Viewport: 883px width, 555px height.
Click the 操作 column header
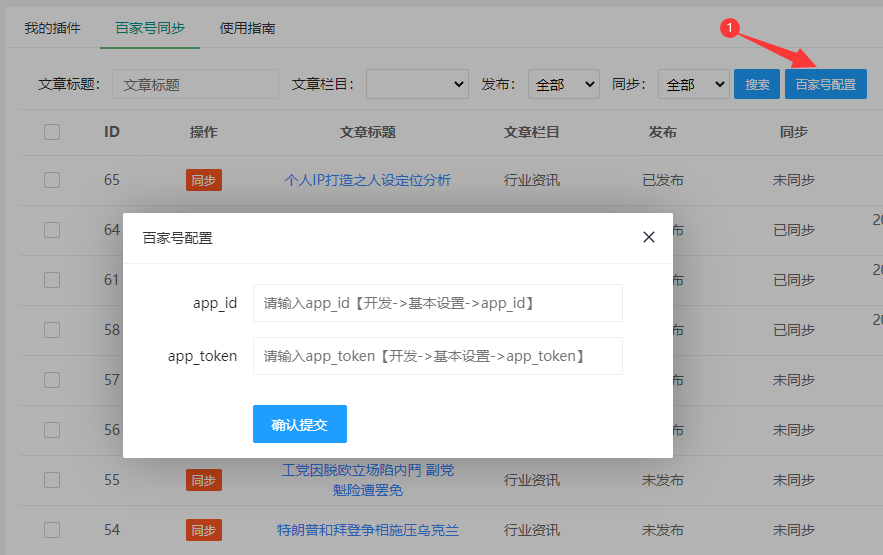(x=204, y=132)
